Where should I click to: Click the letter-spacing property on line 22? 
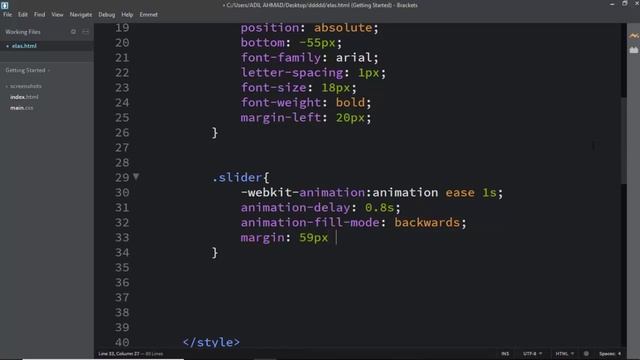292,73
